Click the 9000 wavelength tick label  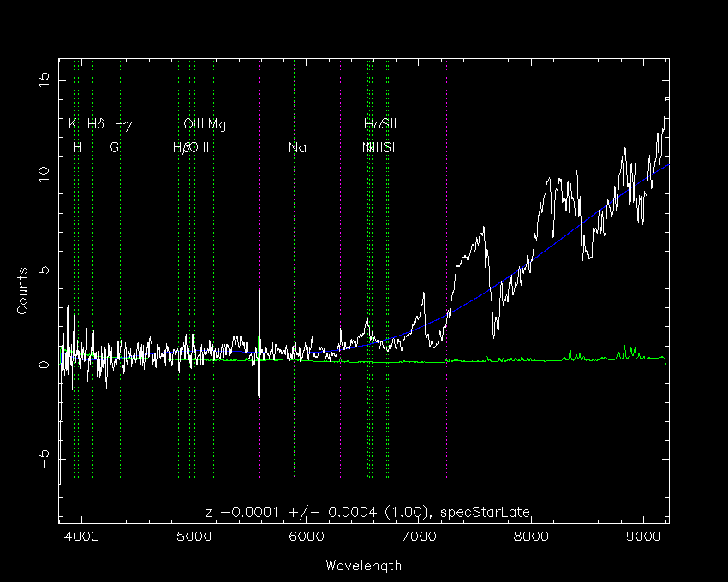click(x=643, y=537)
